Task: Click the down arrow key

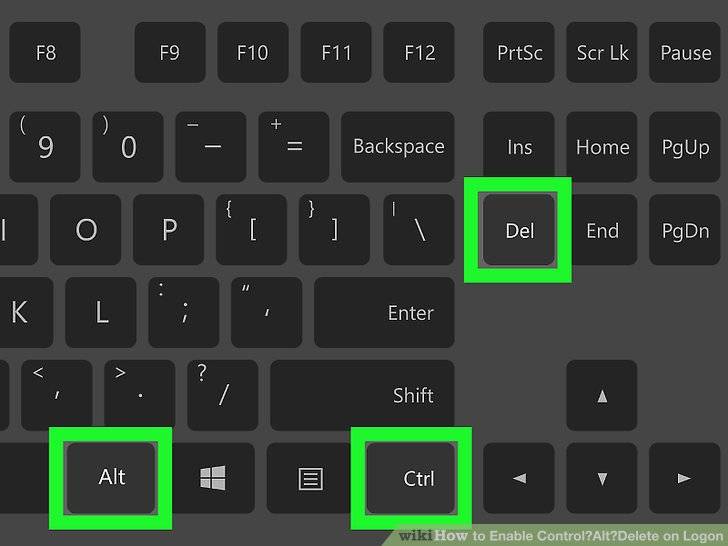Action: coord(602,478)
